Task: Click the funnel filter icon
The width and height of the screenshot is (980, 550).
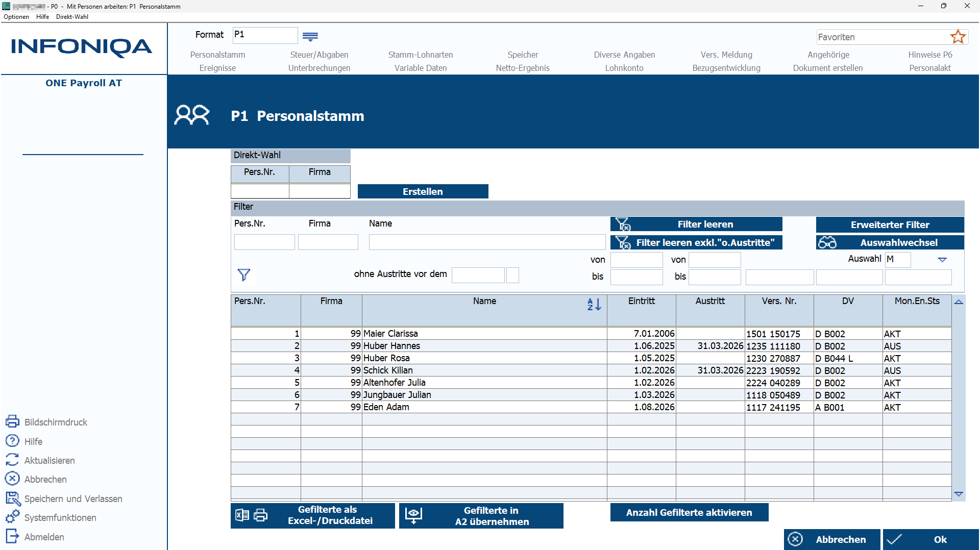Action: 244,275
